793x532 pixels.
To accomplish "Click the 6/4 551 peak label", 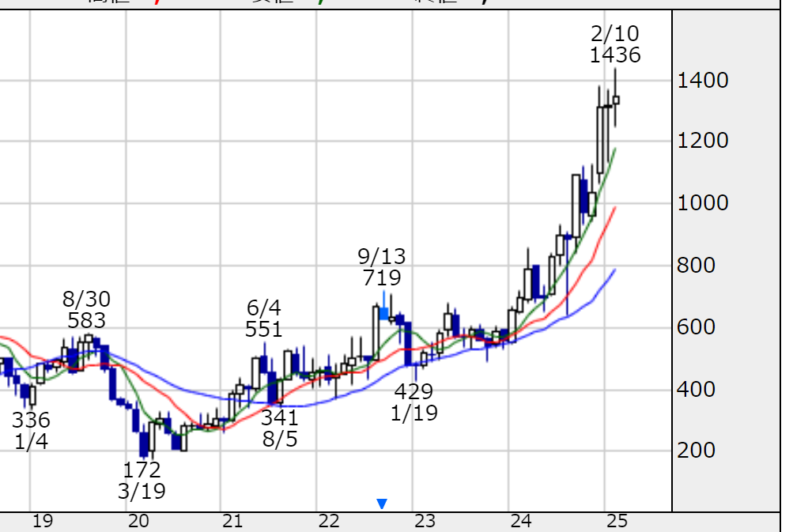I will [263, 318].
